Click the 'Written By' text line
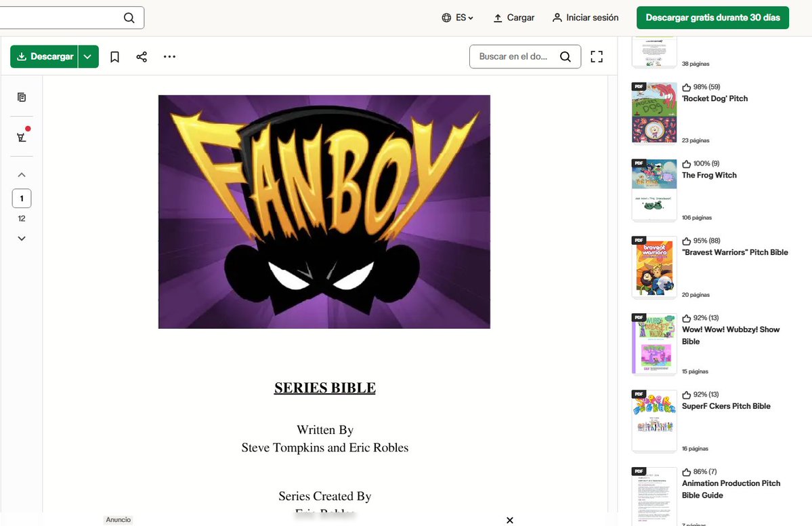Screen dimensions: 812x526 324,430
